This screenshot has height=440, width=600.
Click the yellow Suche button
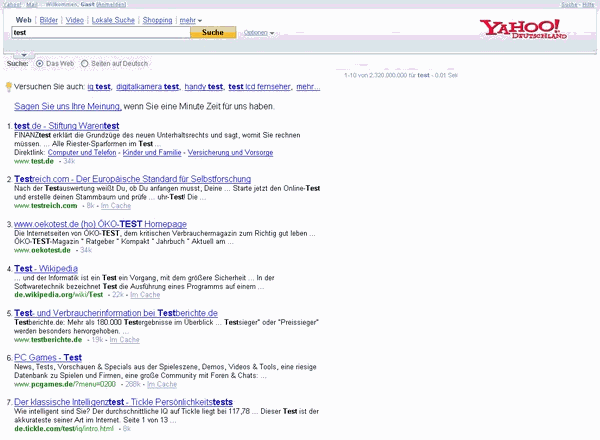(213, 33)
